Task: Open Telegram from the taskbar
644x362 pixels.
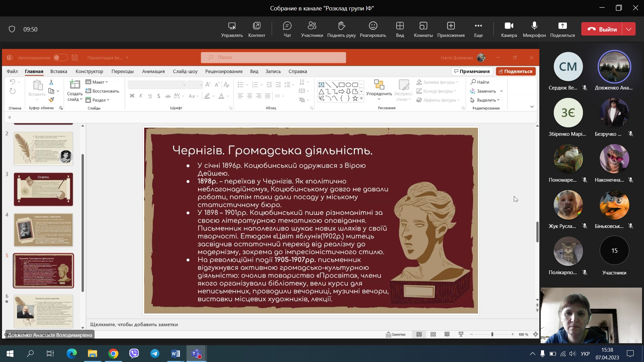Action: pos(155,353)
